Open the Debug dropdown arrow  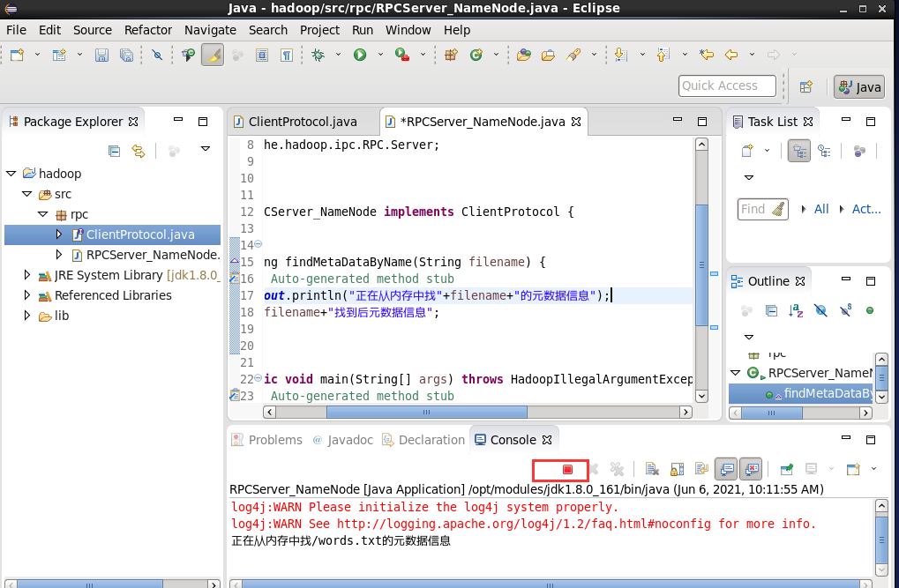[338, 55]
